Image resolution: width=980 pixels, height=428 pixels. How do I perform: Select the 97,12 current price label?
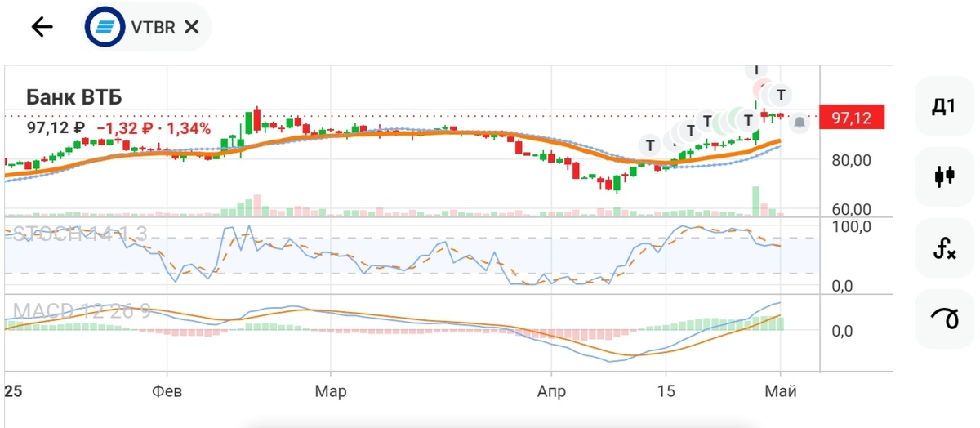[x=851, y=118]
